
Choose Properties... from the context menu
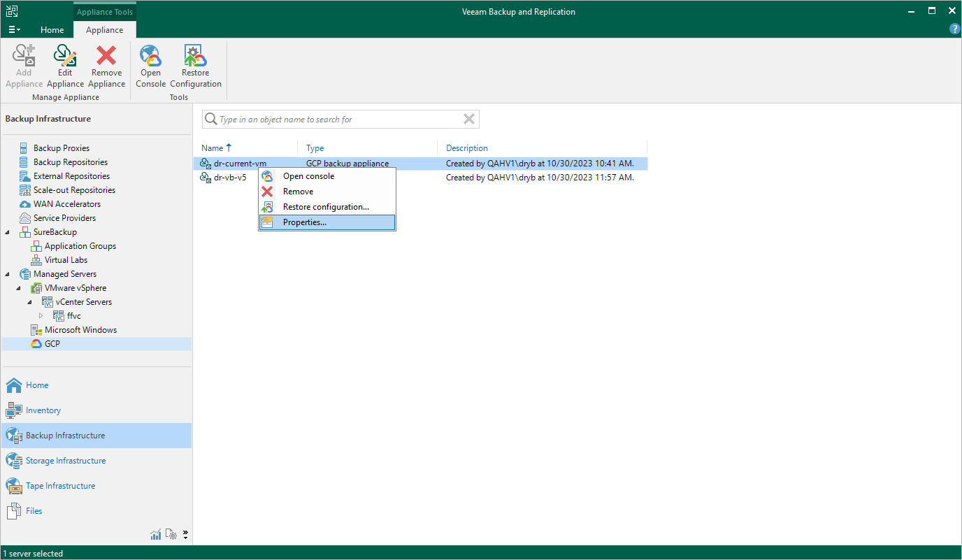tap(327, 222)
